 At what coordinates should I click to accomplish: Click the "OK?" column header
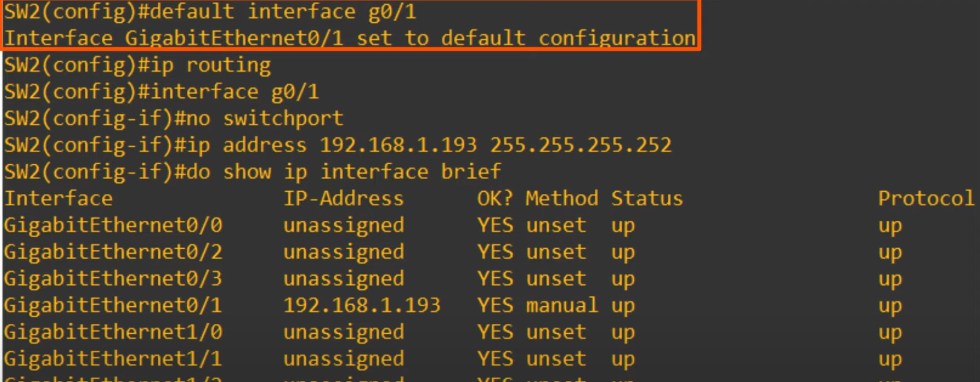point(494,199)
